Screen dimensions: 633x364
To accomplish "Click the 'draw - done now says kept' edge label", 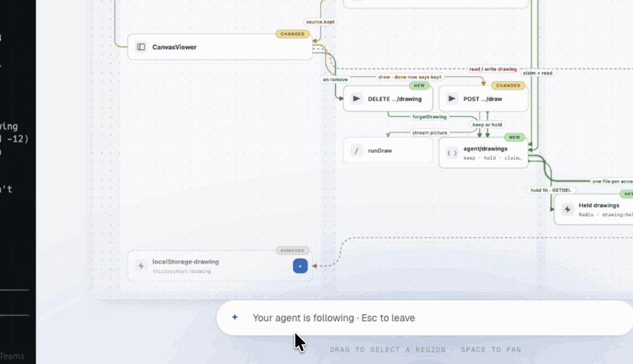I will [x=409, y=77].
